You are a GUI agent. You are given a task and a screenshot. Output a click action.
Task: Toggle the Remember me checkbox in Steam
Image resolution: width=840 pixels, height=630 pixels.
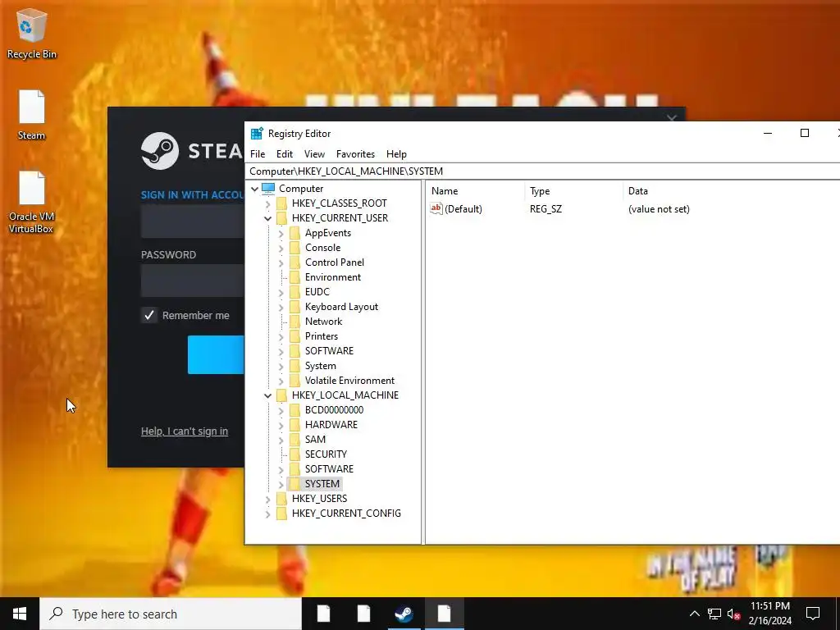click(149, 315)
